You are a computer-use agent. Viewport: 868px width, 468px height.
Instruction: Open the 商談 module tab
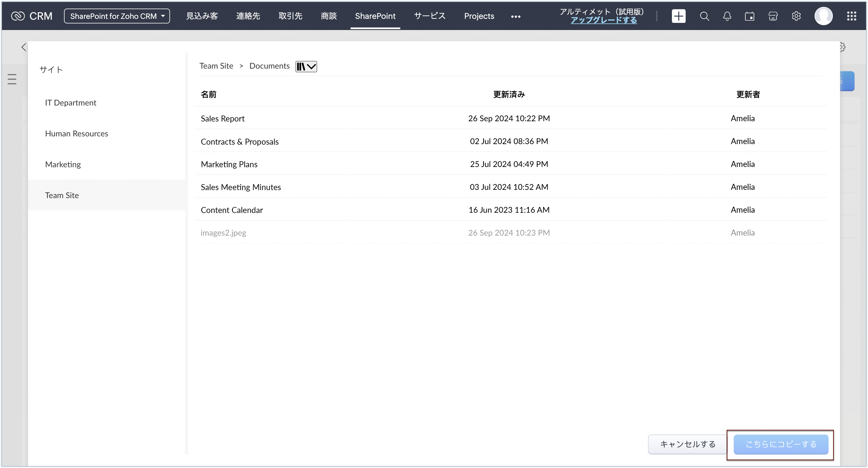point(329,16)
